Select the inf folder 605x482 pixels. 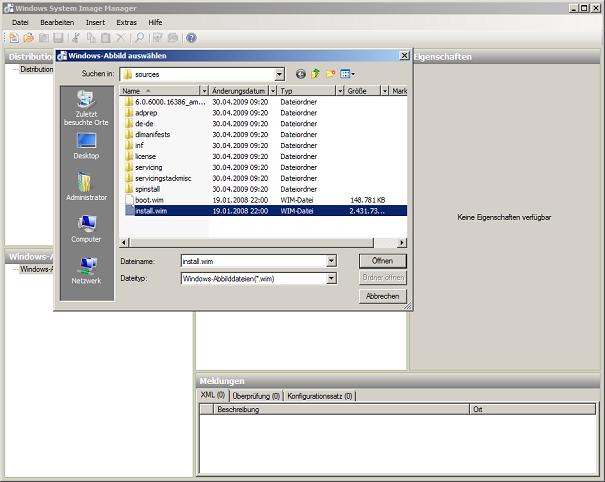coord(135,145)
